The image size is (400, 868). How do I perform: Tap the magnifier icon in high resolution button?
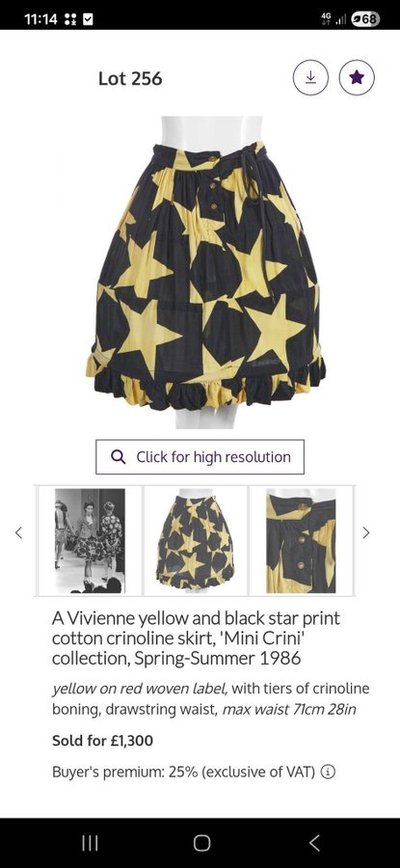[118, 457]
